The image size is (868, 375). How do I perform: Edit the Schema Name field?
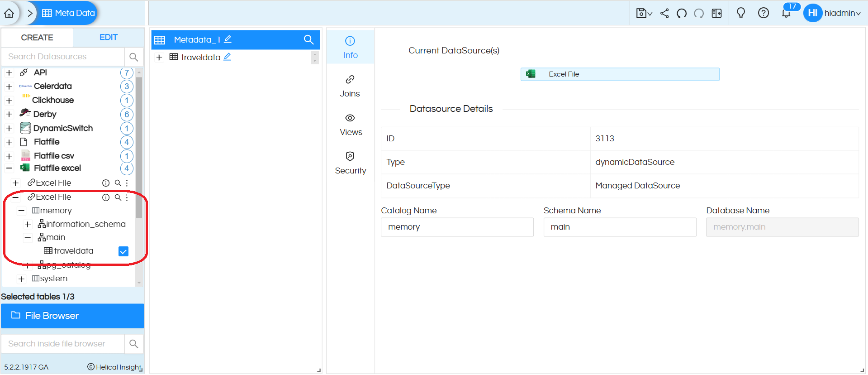click(620, 227)
